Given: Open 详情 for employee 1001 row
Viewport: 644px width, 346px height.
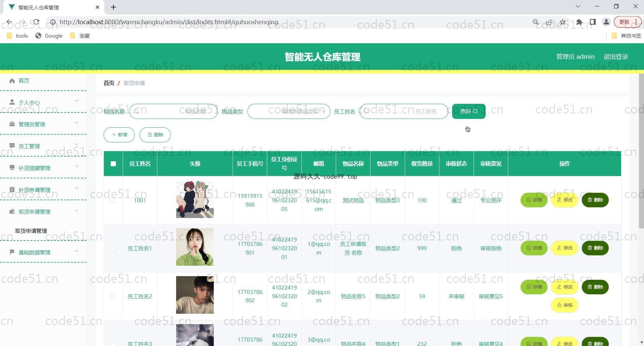Looking at the screenshot, I should 534,200.
